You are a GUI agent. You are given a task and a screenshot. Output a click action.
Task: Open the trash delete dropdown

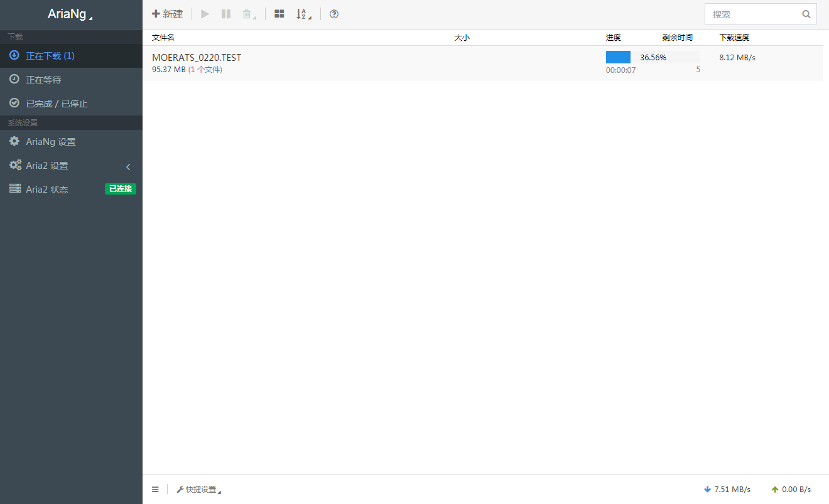[249, 14]
